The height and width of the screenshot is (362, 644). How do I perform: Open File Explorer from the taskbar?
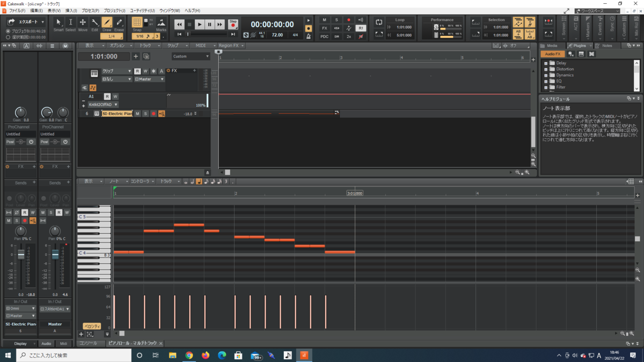(172, 355)
